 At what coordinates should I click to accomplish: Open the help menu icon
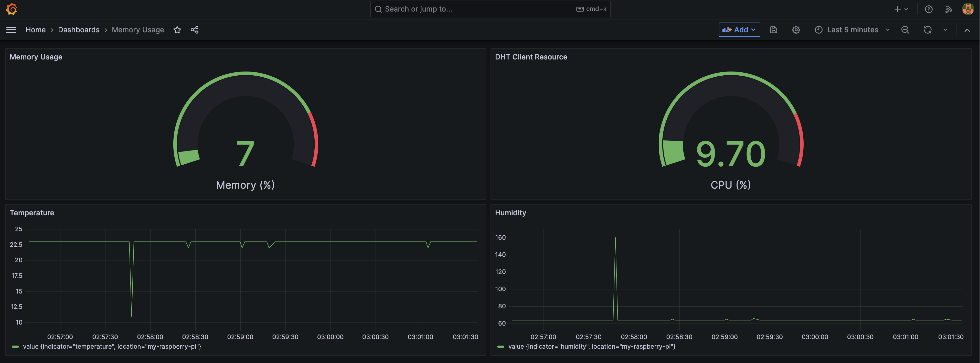pos(929,9)
